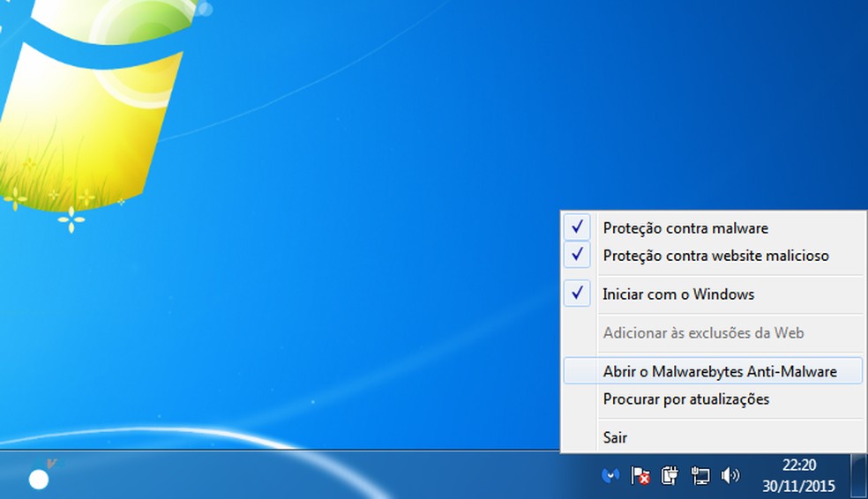Toggle Iniciar com o Windows
Screen dimensions: 868x499
[713, 294]
